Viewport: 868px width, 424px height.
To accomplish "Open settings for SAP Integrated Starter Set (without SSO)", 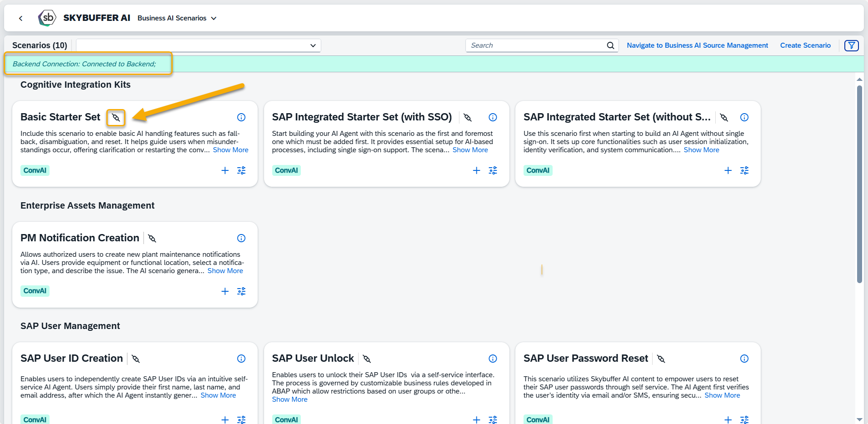I will [744, 170].
